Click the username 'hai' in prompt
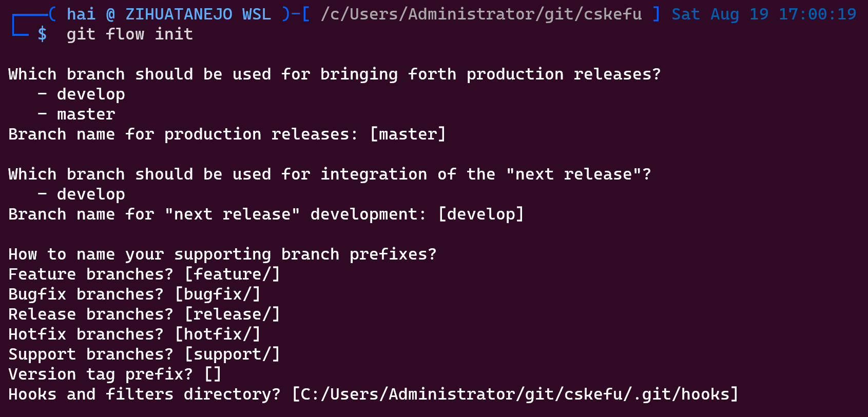The height and width of the screenshot is (417, 868). (81, 14)
